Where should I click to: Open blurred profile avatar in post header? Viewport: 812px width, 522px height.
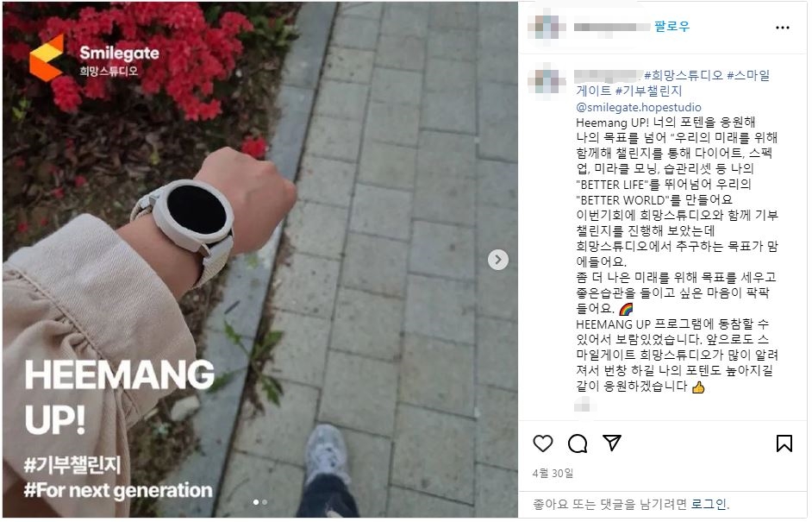(x=547, y=27)
